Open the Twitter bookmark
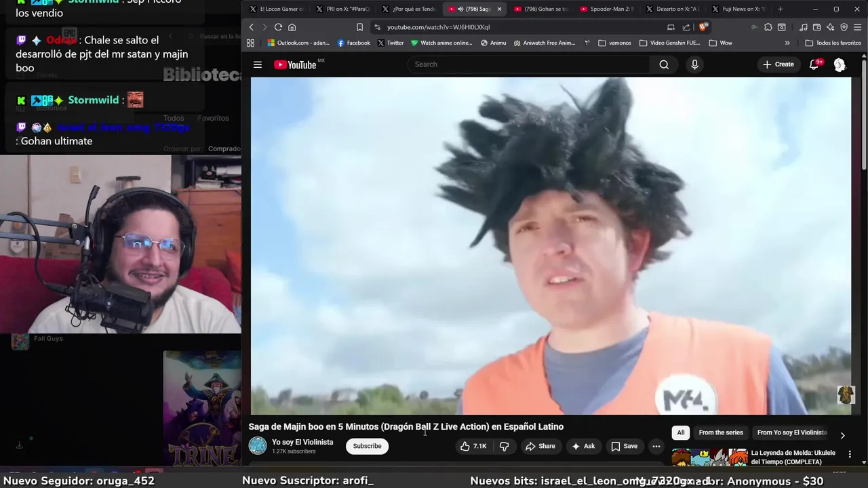Image resolution: width=868 pixels, height=488 pixels. click(391, 43)
